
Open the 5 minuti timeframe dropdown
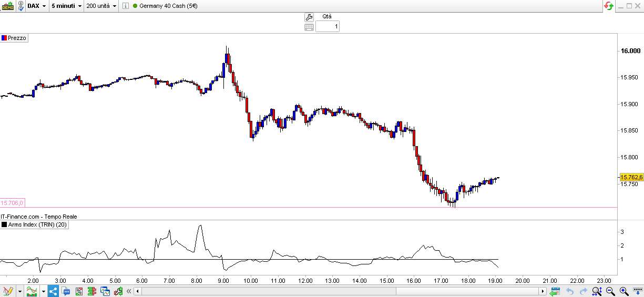[x=66, y=6]
